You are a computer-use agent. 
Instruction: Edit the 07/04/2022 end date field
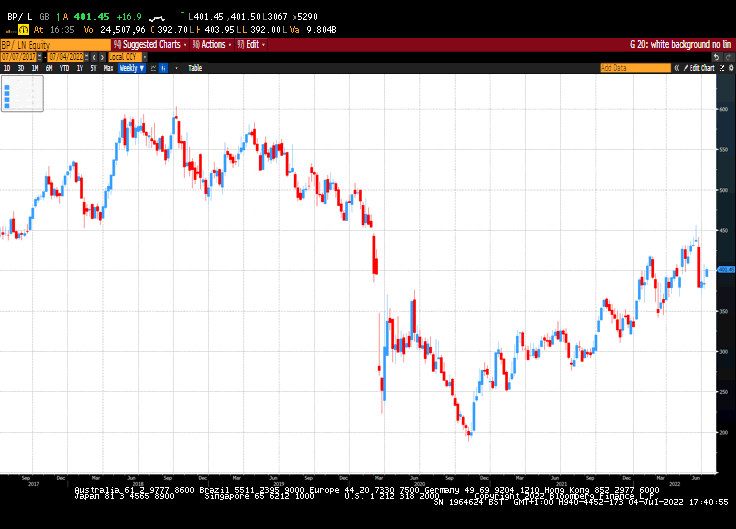click(x=66, y=57)
